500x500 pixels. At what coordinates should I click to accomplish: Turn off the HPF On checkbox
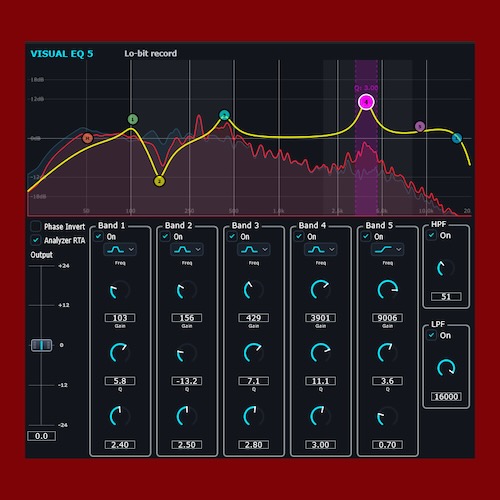432,235
